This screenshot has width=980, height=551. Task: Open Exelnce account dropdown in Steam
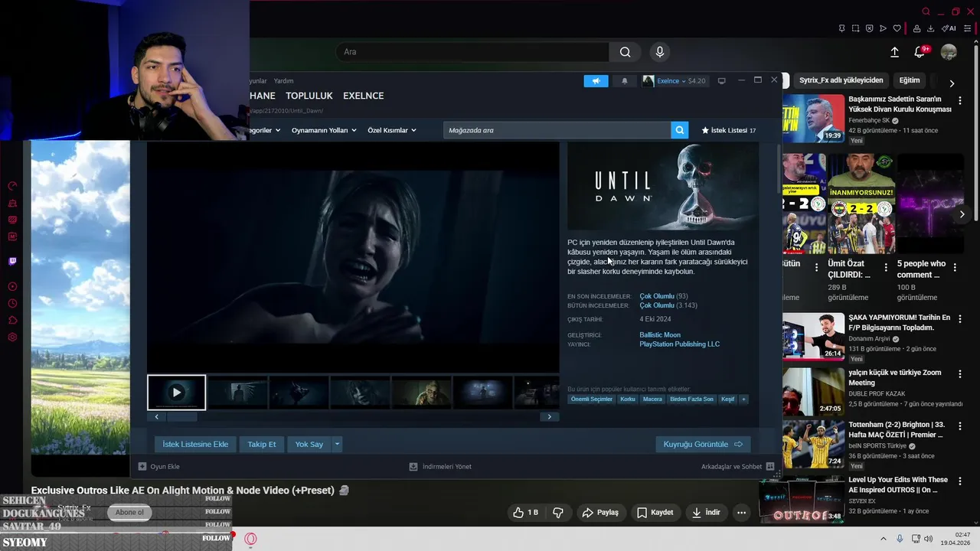(x=674, y=80)
